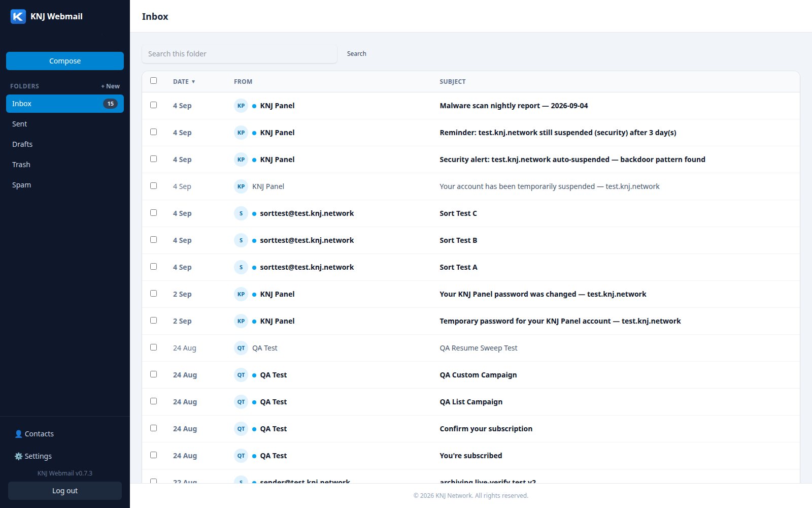The height and width of the screenshot is (508, 812).
Task: Open the QA List Campaign email
Action: [x=471, y=402]
